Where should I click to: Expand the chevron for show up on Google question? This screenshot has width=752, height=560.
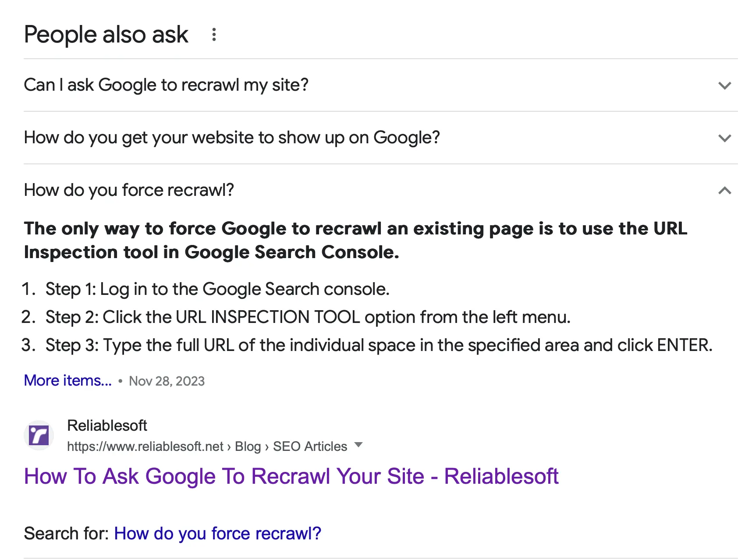click(x=725, y=138)
